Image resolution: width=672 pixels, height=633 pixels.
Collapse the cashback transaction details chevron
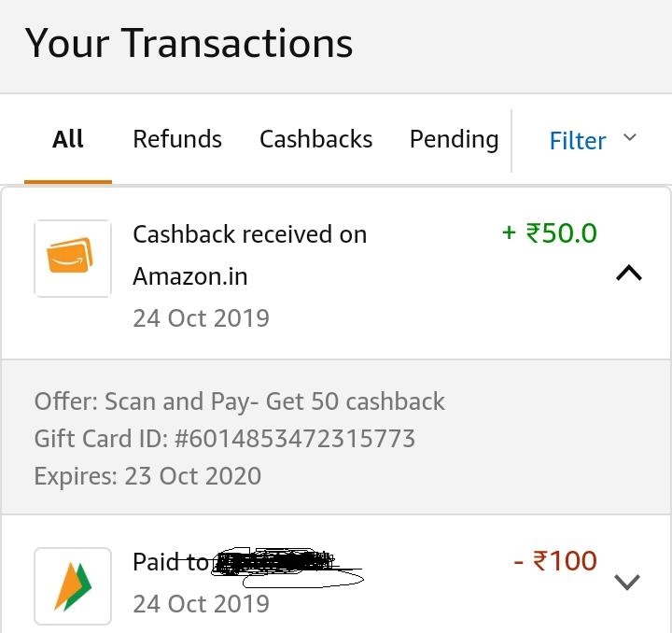629,273
